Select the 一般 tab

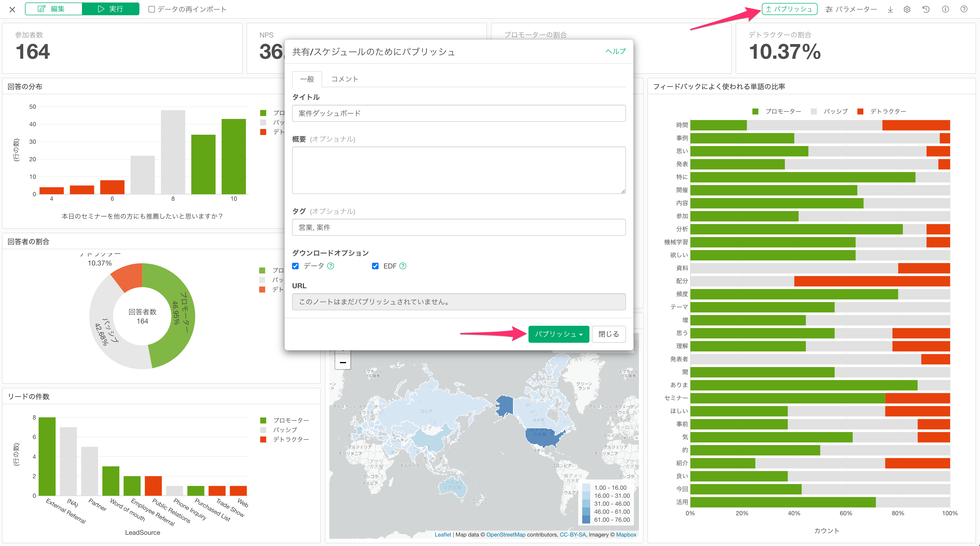(x=307, y=79)
